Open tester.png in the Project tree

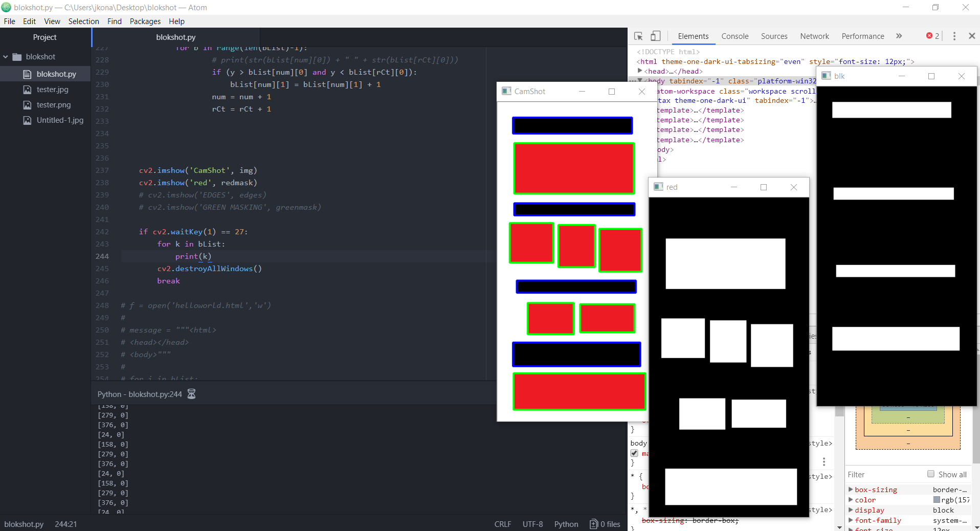tap(54, 105)
